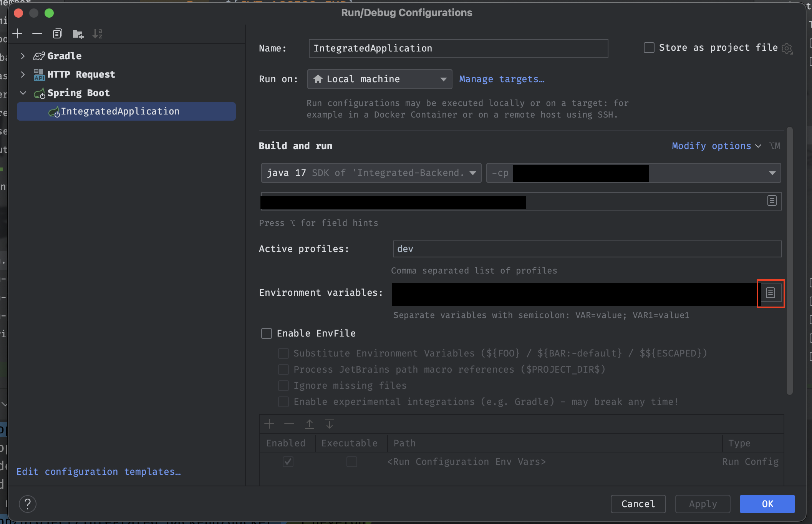Toggle the enabled checkbox for the Run Configuration Env Vars row
This screenshot has height=524, width=812.
click(x=288, y=461)
